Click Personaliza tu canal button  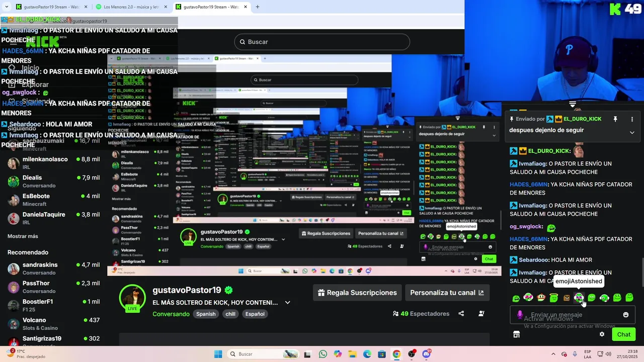point(447,293)
